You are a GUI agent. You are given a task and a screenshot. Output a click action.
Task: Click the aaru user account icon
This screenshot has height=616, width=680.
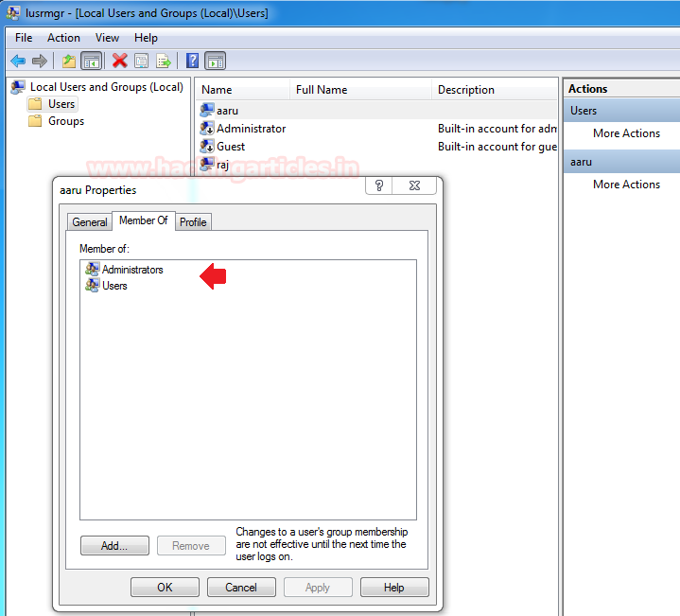[207, 110]
